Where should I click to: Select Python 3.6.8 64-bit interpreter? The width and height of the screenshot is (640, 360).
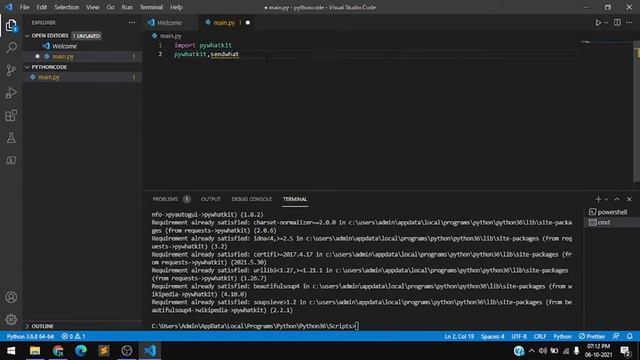30,336
